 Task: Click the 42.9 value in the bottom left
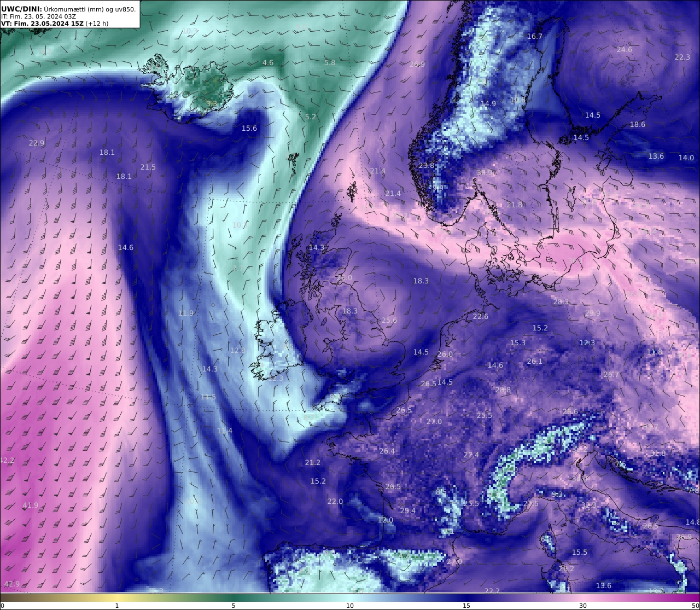(x=11, y=584)
